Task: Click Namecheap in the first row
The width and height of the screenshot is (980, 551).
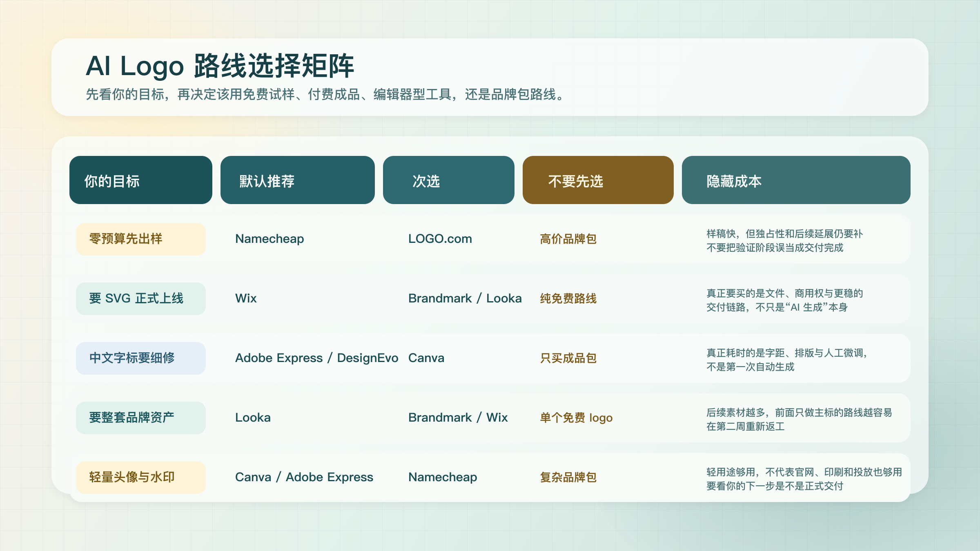Action: click(269, 239)
